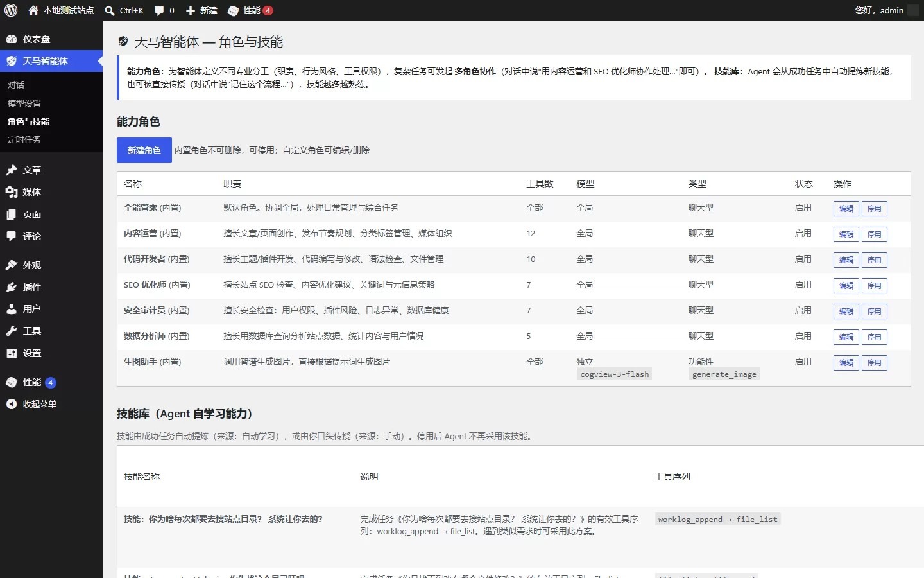The width and height of the screenshot is (924, 578).
Task: Click the 用户 user icon
Action: click(x=12, y=309)
